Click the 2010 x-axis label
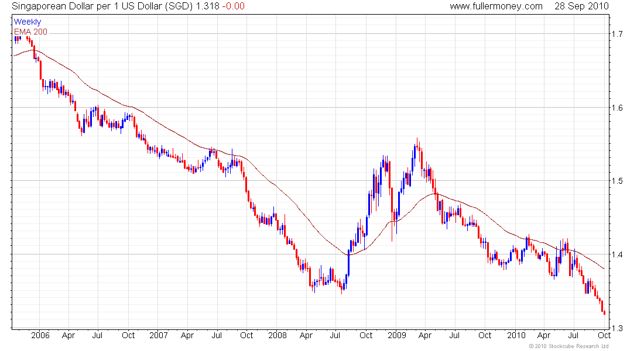This screenshot has height=351, width=644. (x=516, y=335)
